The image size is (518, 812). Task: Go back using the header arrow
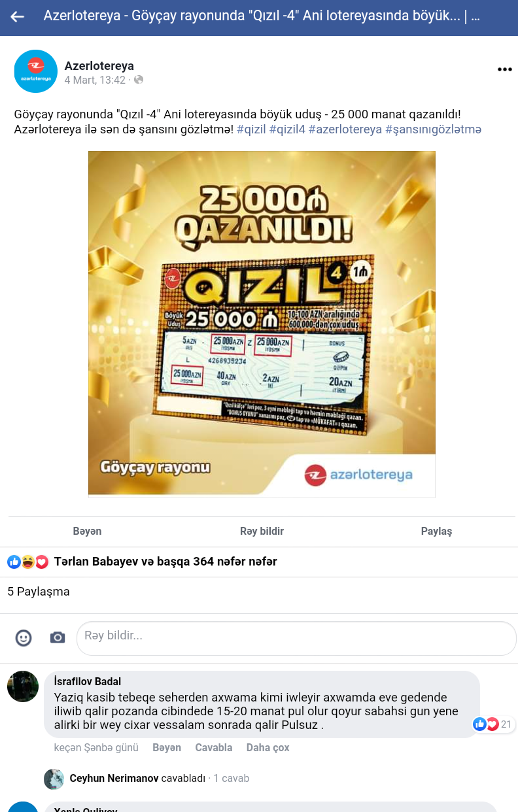pyautogui.click(x=18, y=17)
